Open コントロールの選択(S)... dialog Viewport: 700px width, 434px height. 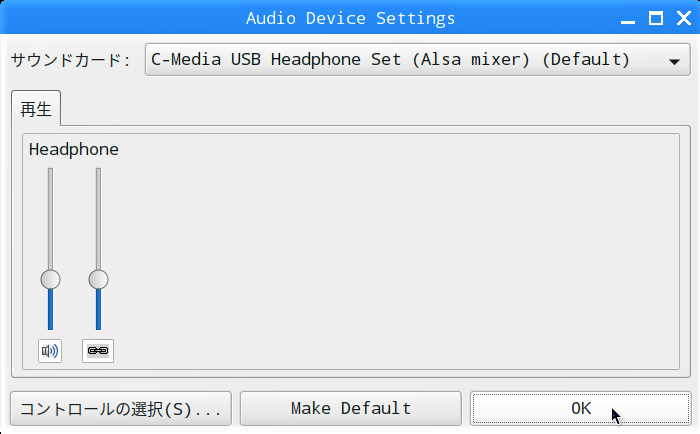(121, 409)
